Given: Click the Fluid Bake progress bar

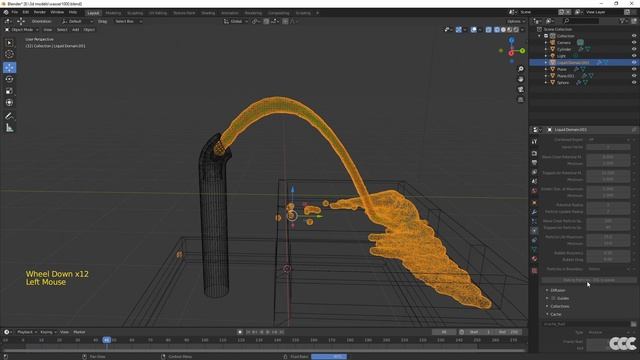Looking at the screenshot, I should point(329,357).
